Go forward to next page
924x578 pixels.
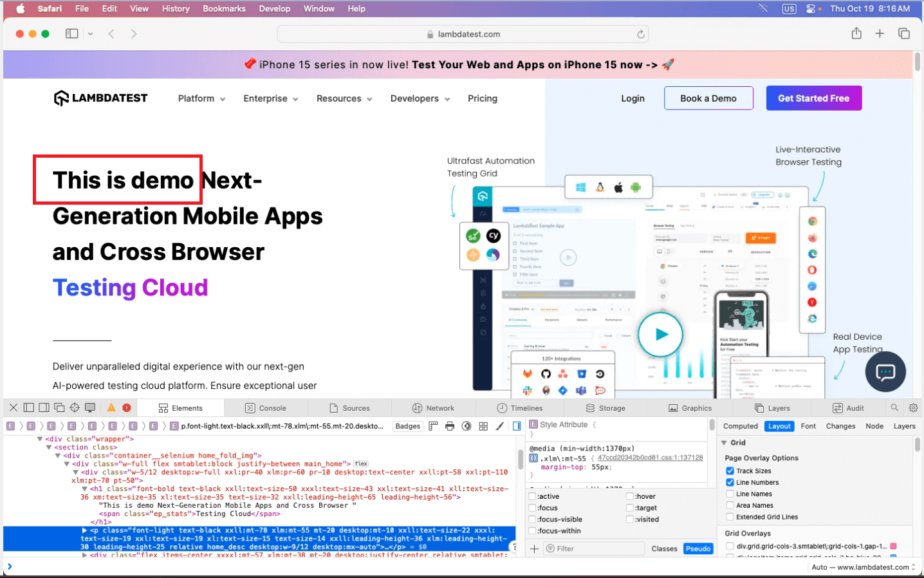[134, 33]
